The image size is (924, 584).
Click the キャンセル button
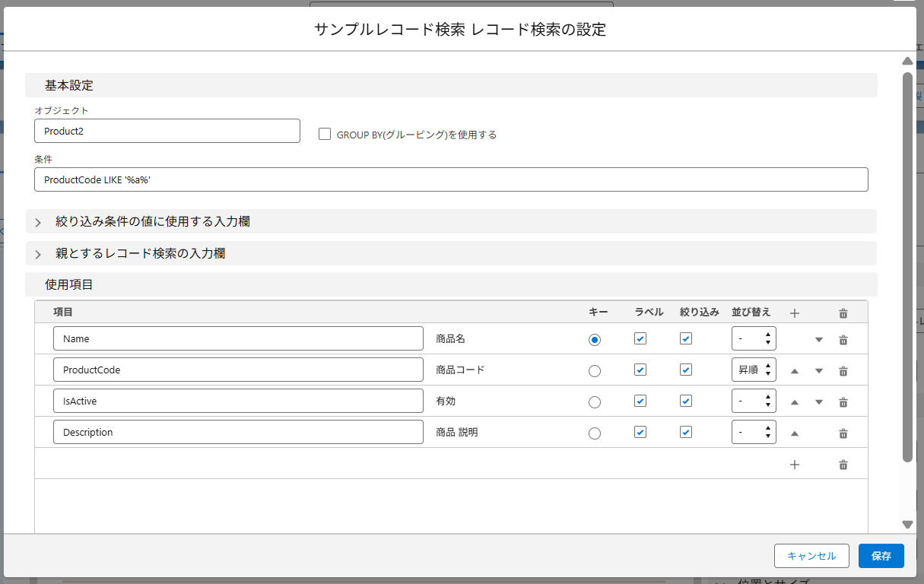click(x=811, y=556)
